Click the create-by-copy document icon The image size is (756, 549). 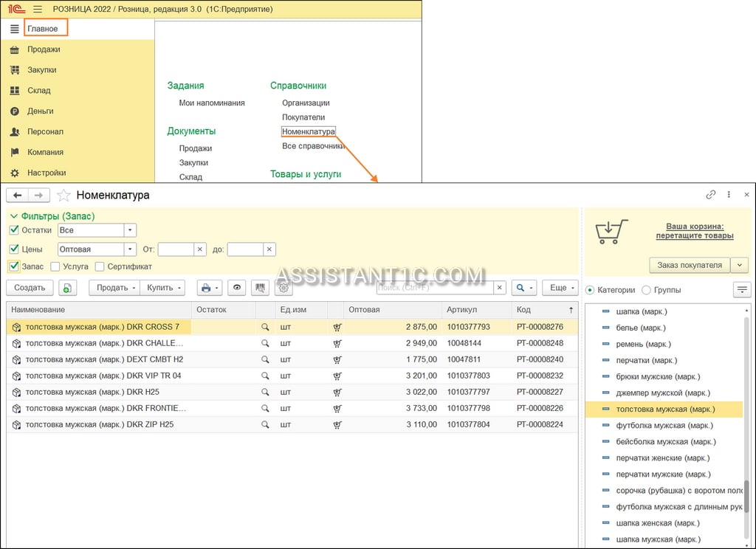67,288
